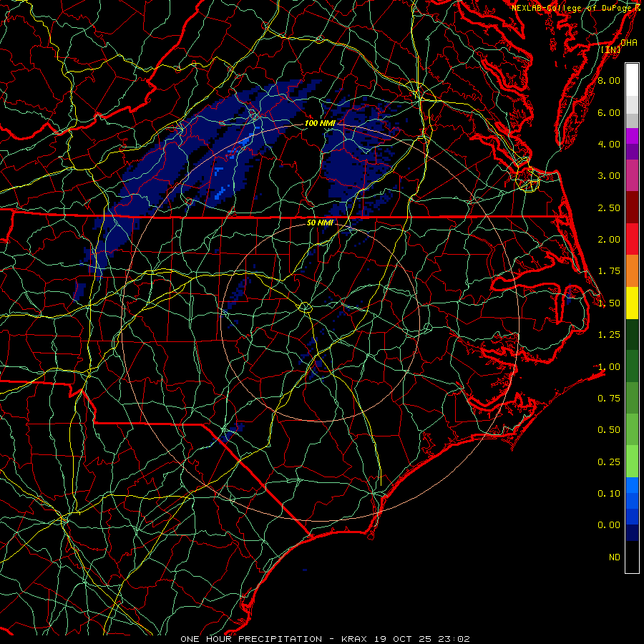Click the bright red swatch beside 2.00
The image size is (644, 644).
pos(632,239)
